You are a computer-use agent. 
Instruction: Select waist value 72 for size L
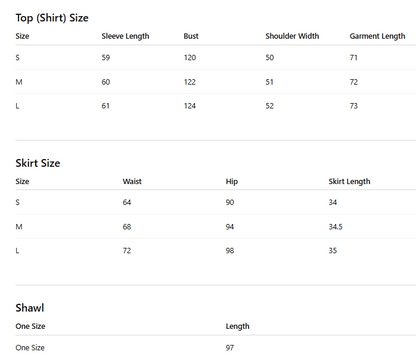click(127, 251)
